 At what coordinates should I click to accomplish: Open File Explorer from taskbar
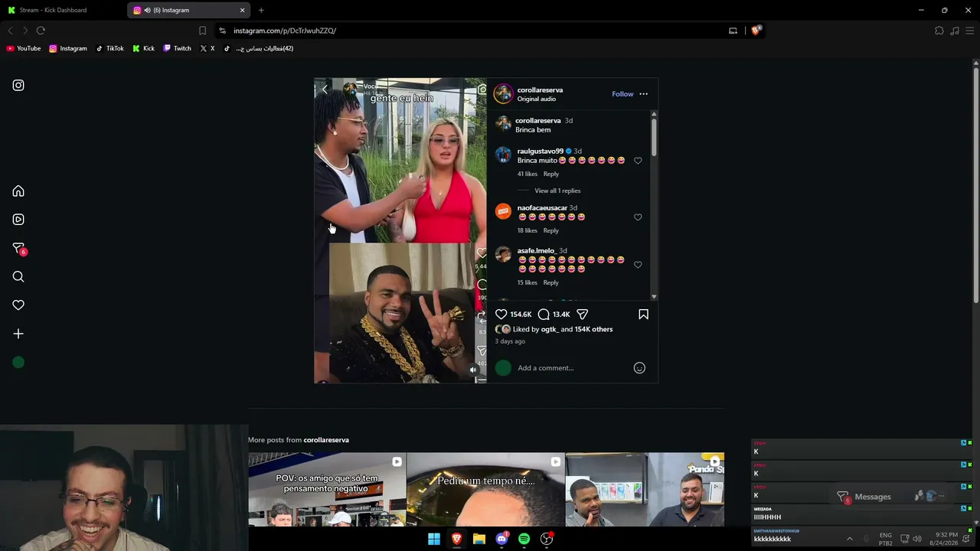pyautogui.click(x=479, y=539)
